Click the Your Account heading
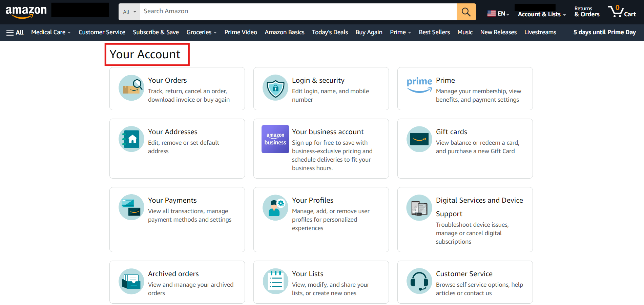The height and width of the screenshot is (305, 644). pos(145,54)
